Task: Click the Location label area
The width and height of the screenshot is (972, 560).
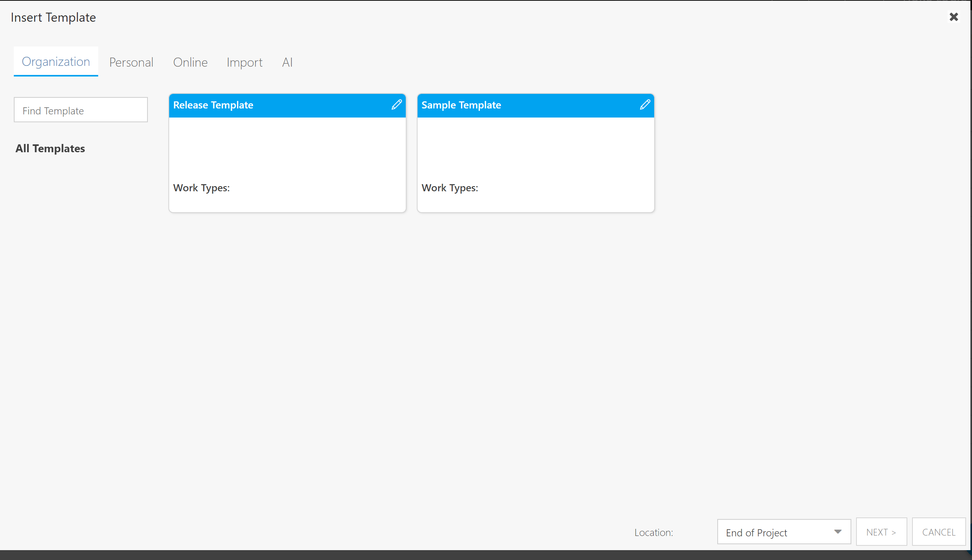Action: [x=653, y=532]
